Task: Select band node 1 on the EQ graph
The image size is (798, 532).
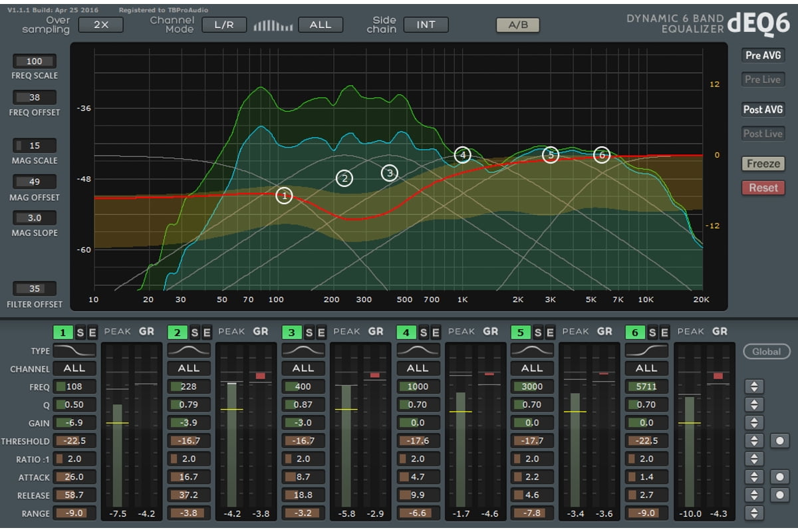Action: coord(284,196)
